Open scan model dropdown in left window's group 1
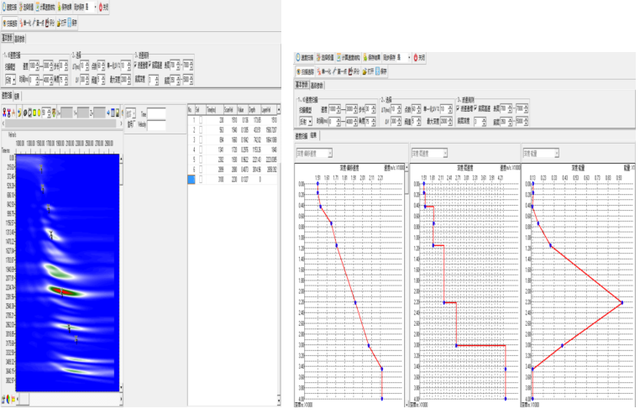 pos(10,80)
